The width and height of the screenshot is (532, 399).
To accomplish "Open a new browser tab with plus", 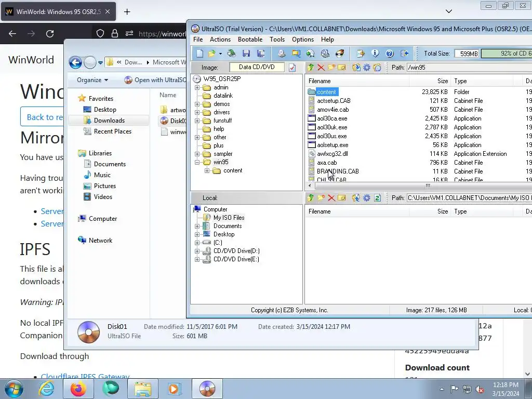I will coord(127,12).
